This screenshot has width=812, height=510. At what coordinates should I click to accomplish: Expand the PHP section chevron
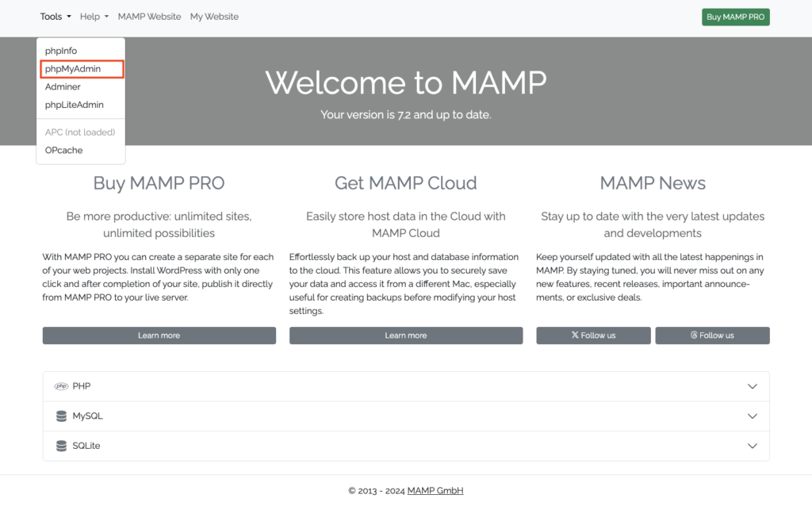pyautogui.click(x=753, y=386)
